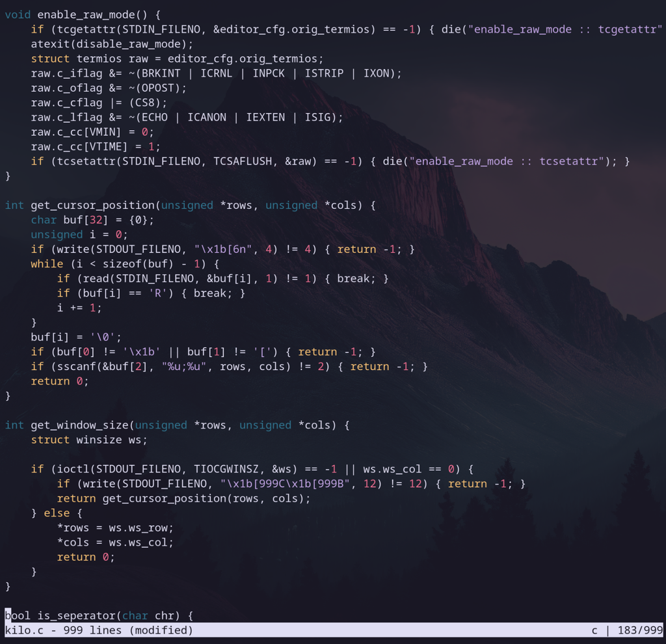The width and height of the screenshot is (666, 644).
Task: Click the "\x1b[6n" string literal
Action: [223, 249]
